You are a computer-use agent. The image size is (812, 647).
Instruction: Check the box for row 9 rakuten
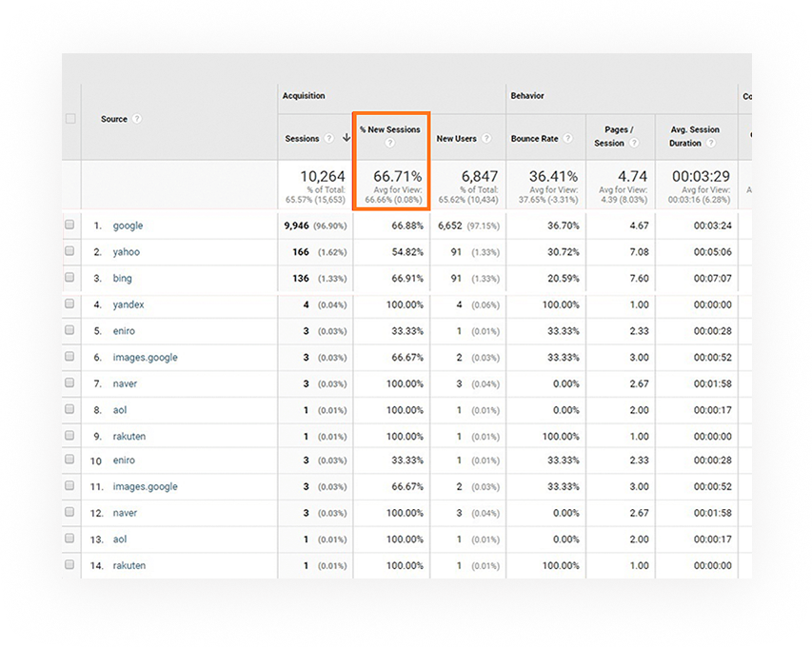pyautogui.click(x=69, y=436)
